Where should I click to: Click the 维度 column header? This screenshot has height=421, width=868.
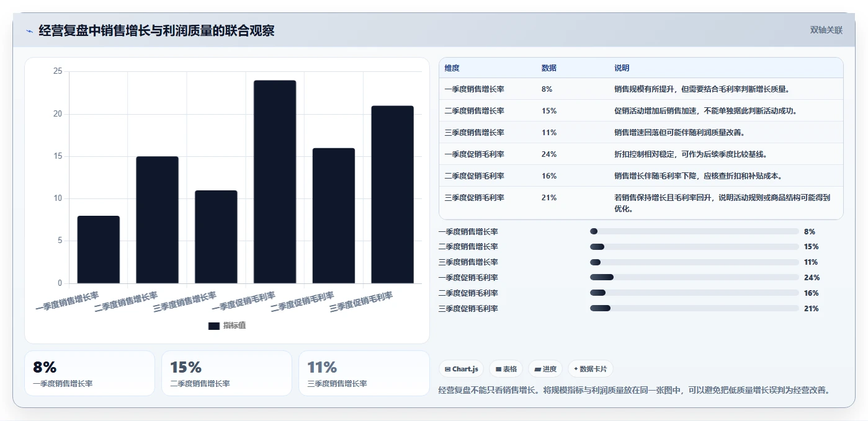click(x=452, y=68)
